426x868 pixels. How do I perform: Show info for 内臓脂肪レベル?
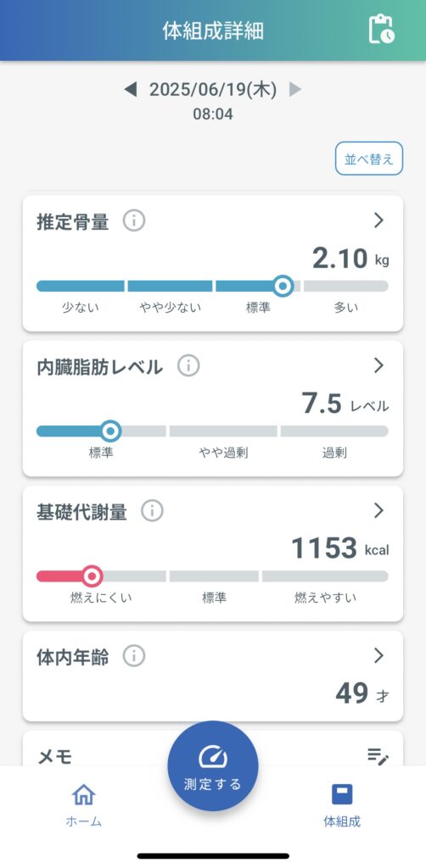188,366
